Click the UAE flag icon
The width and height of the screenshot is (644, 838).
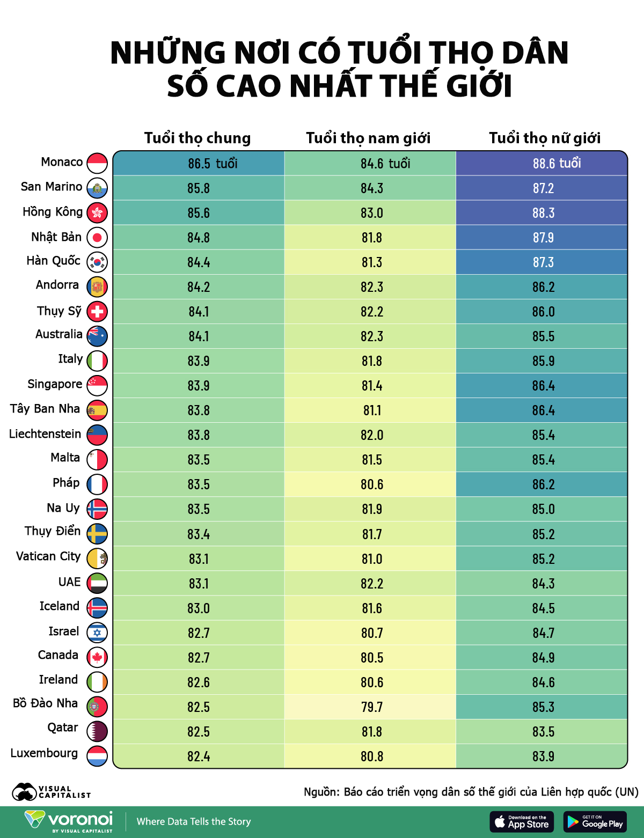point(97,583)
